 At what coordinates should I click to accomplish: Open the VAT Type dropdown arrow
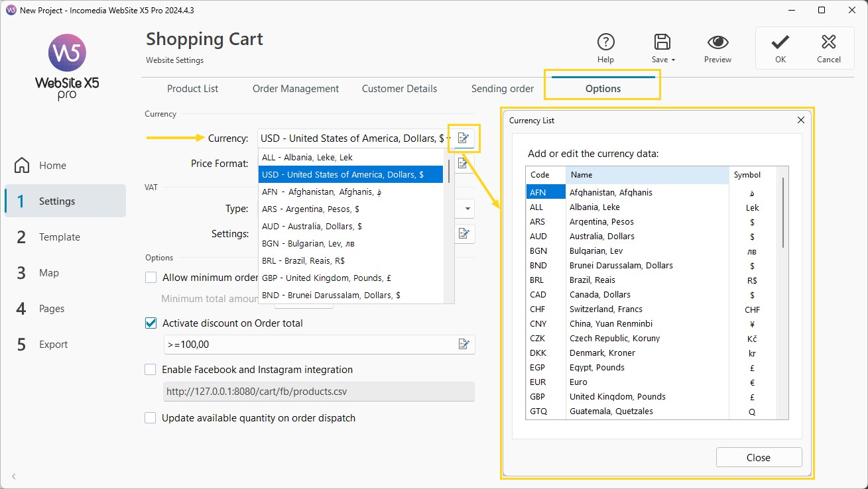[x=467, y=209]
